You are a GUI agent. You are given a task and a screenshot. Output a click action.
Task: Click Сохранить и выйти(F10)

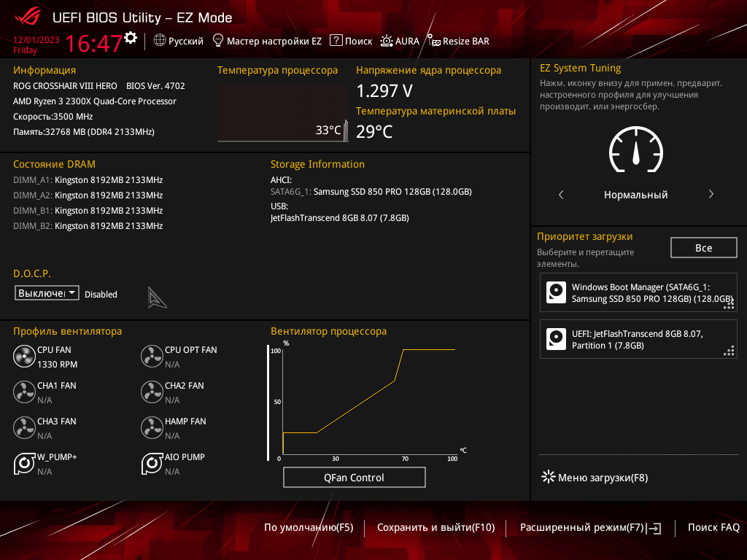point(436,527)
